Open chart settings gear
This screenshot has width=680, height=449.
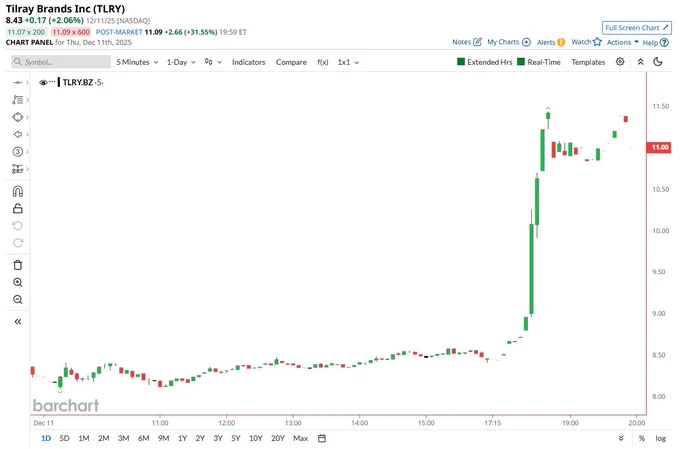[x=620, y=62]
